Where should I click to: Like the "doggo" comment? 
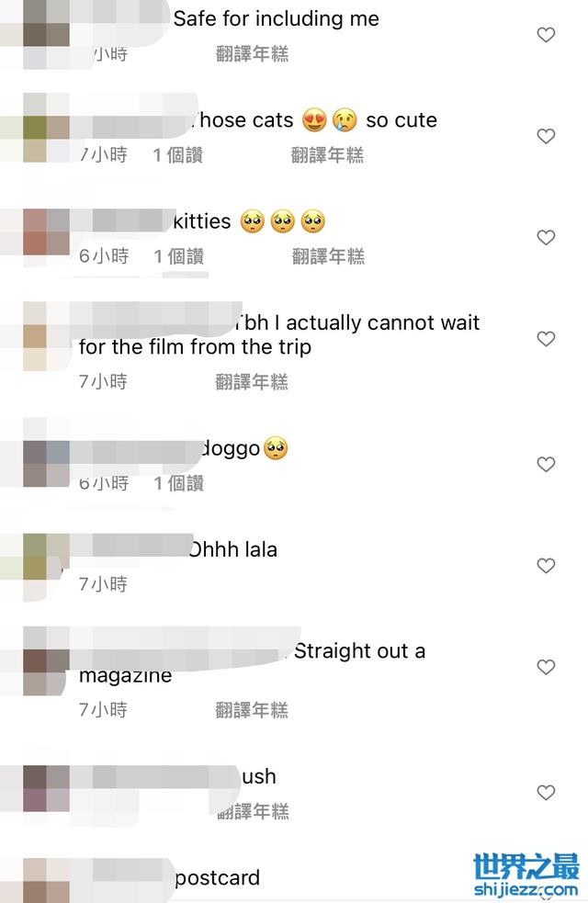pyautogui.click(x=546, y=464)
